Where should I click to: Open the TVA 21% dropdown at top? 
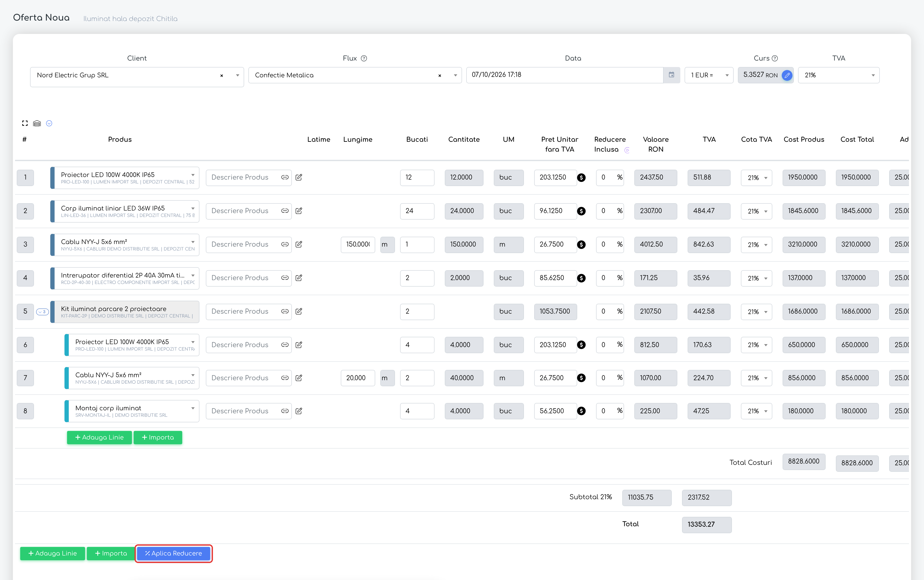point(838,75)
